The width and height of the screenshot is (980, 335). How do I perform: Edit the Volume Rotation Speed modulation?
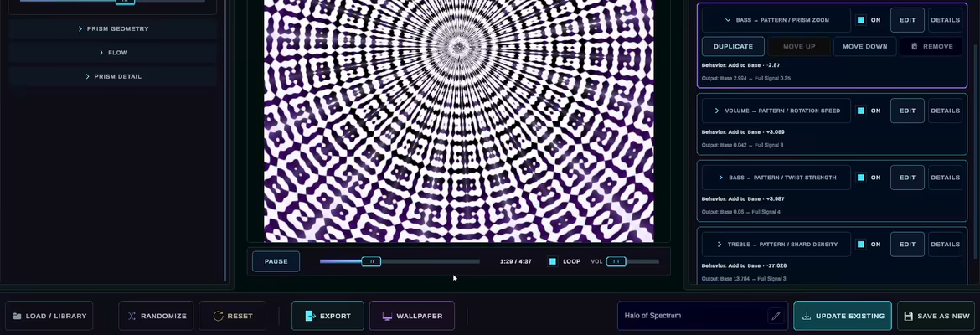(x=907, y=111)
